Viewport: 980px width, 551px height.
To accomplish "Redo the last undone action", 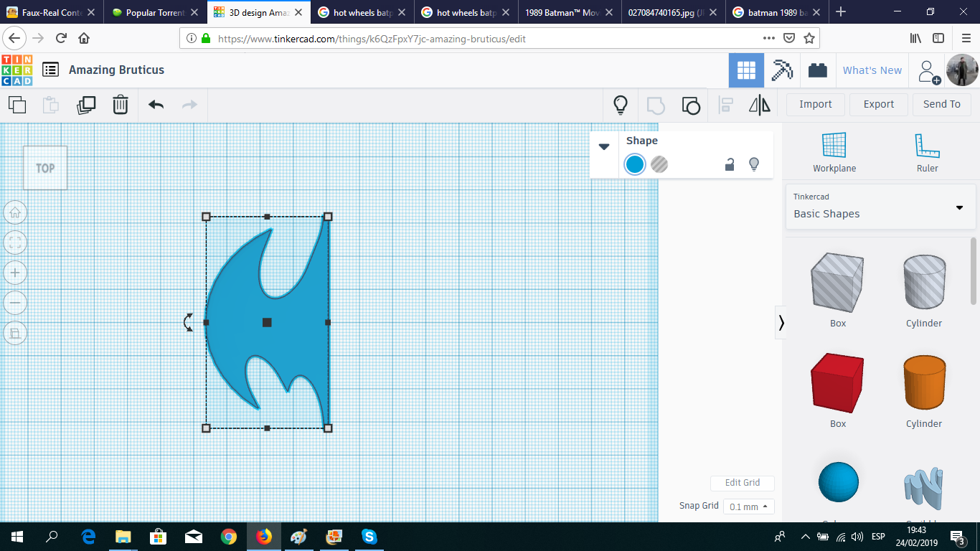I will tap(189, 105).
